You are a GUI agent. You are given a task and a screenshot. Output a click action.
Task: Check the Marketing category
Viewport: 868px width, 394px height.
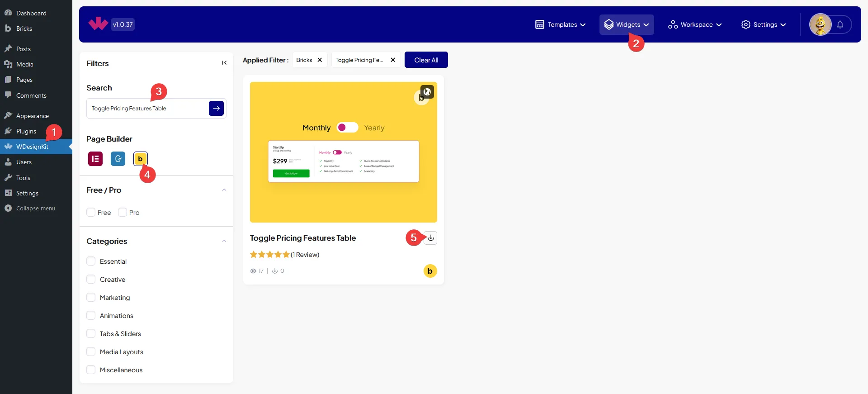click(x=91, y=298)
